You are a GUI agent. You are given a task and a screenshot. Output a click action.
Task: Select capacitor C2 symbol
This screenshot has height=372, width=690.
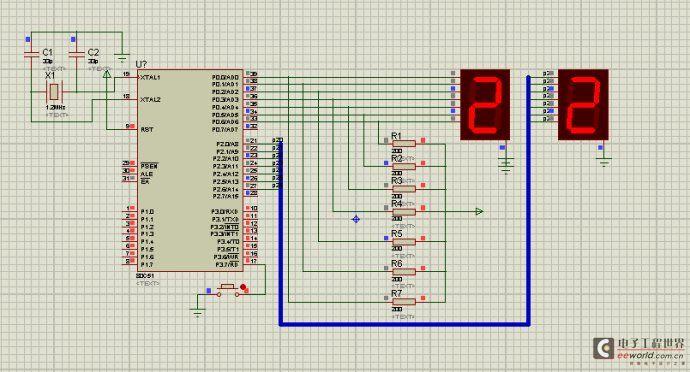77,55
